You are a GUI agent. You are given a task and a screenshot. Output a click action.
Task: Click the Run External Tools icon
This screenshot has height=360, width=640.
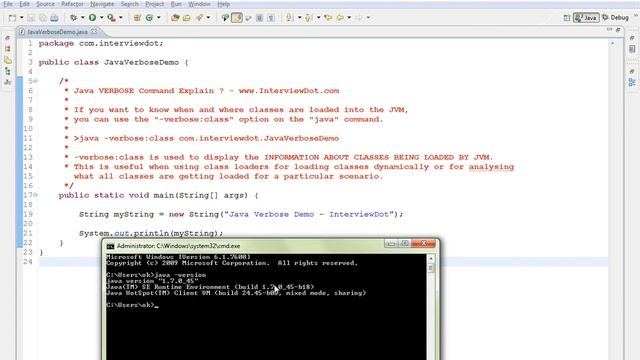point(111,18)
